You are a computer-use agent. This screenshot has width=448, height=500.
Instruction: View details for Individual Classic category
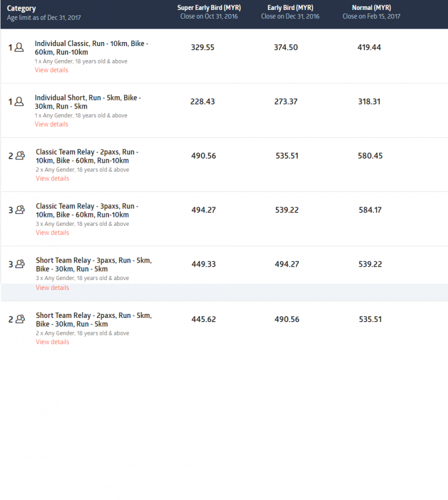click(51, 70)
